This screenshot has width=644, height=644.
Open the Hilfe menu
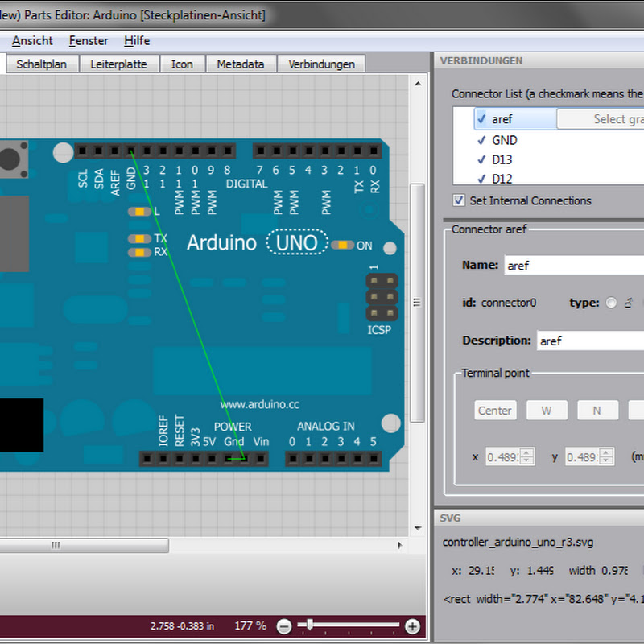tap(137, 41)
